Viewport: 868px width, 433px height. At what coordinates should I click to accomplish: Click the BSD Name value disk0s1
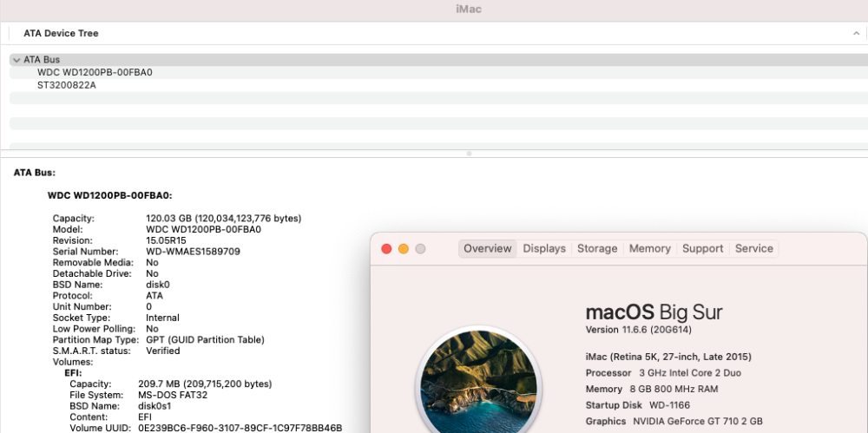(x=155, y=406)
